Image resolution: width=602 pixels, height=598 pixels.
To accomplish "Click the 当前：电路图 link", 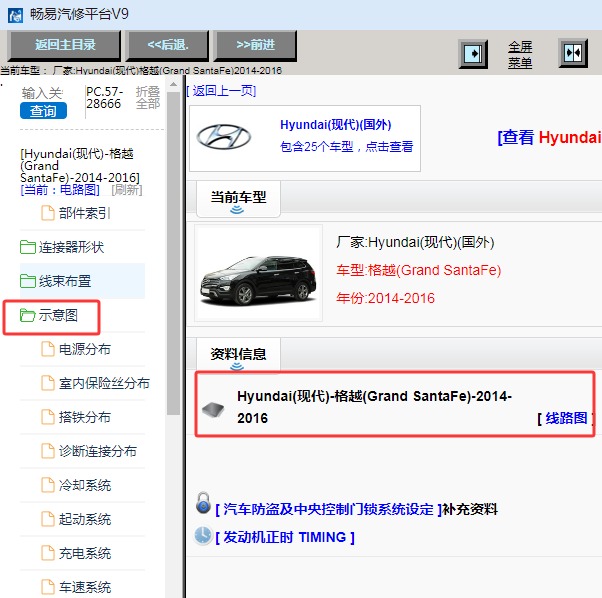I will [x=60, y=190].
